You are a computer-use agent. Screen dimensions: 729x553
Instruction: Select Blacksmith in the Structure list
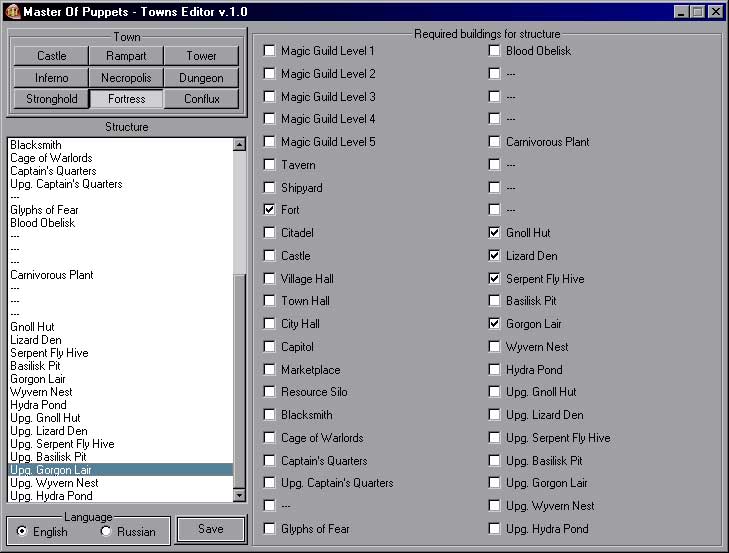pyautogui.click(x=120, y=145)
